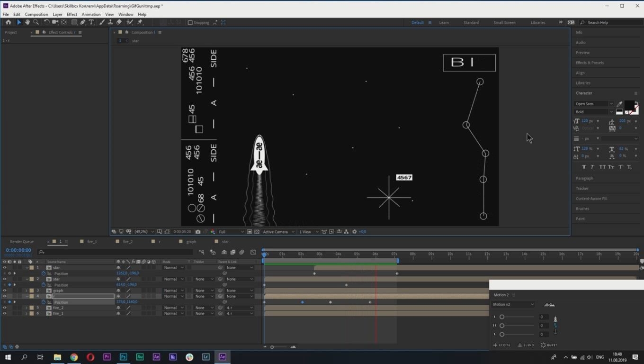Select the Hand tool in toolbar
The width and height of the screenshot is (644, 364).
coord(27,22)
